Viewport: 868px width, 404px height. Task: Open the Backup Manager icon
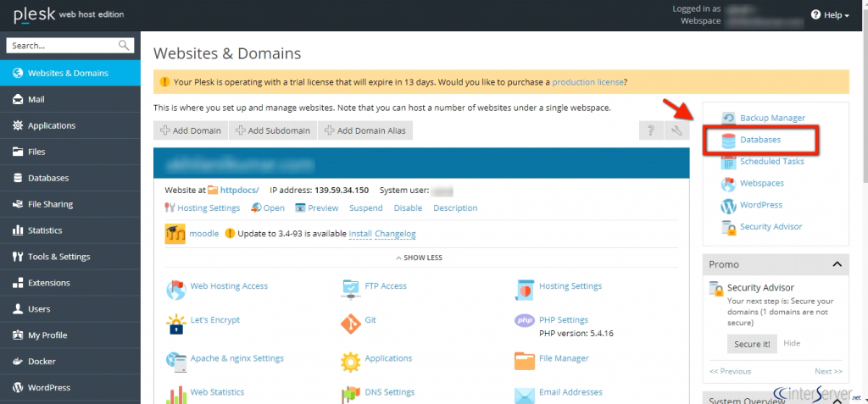(728, 119)
